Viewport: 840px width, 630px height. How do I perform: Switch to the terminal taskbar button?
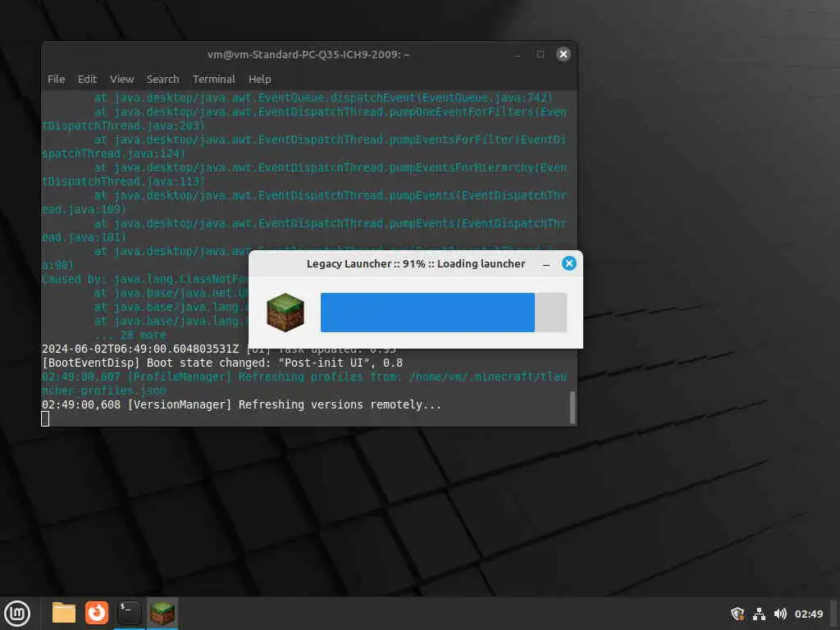coord(129,613)
